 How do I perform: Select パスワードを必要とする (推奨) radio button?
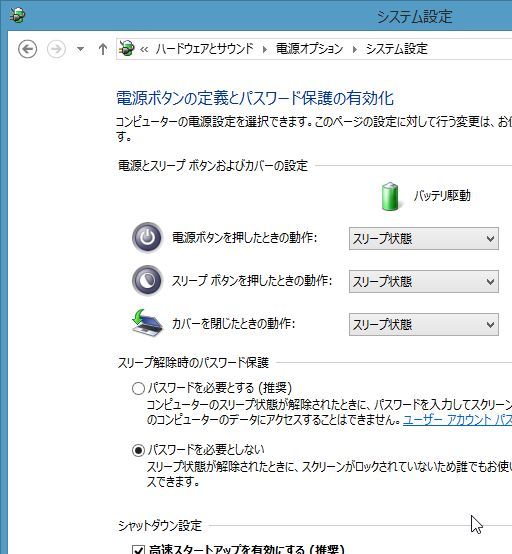(138, 388)
